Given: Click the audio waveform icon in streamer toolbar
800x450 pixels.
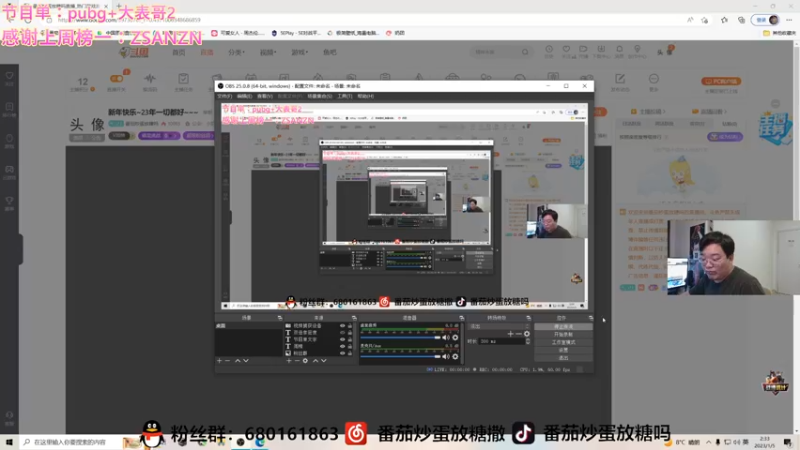Looking at the screenshot, I should (x=149, y=79).
